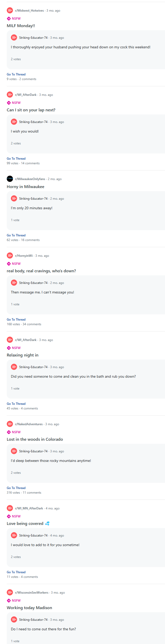
Task: Open the r/WI_MN_AfterDark subreddit link
Action: pyautogui.click(x=29, y=508)
